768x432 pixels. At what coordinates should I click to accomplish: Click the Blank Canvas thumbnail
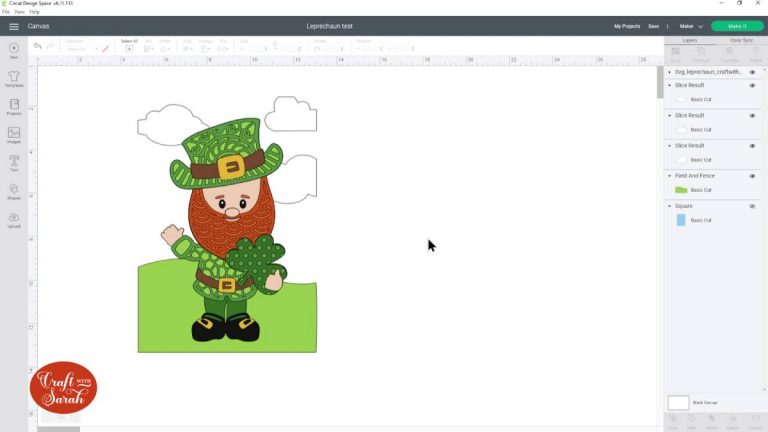tap(678, 403)
